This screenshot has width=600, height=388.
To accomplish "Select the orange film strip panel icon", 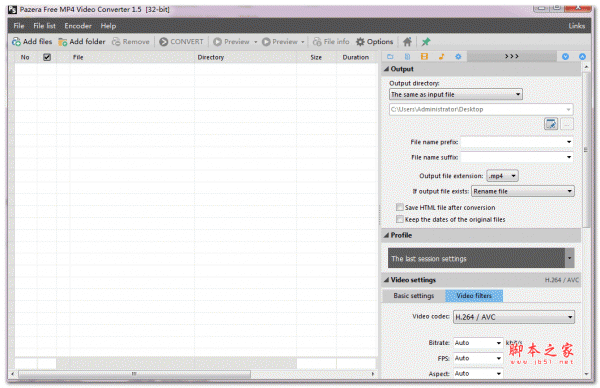I will click(x=424, y=57).
